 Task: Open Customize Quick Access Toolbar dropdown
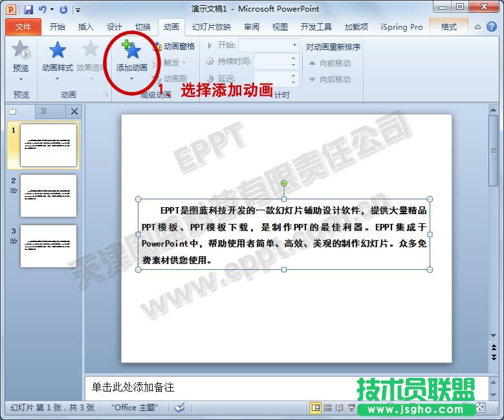[78, 10]
